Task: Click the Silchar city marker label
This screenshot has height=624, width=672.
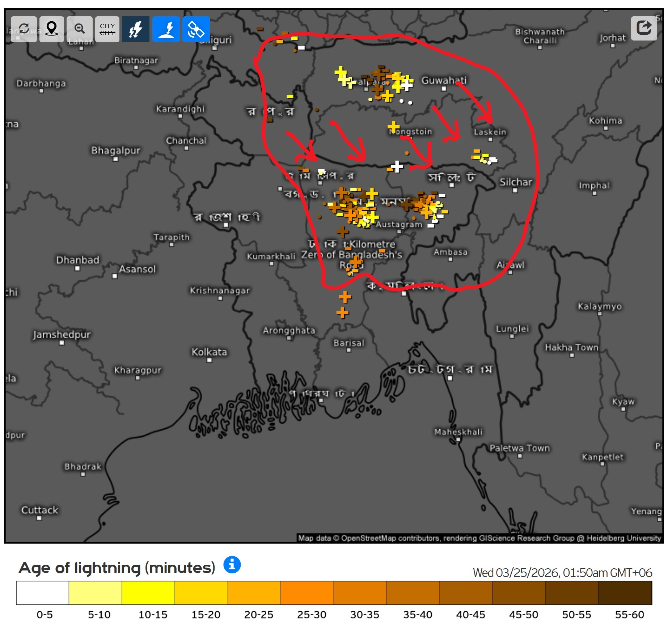Action: [x=516, y=182]
